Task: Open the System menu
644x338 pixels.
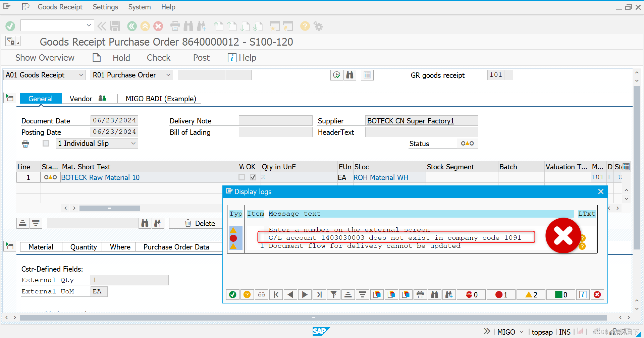Action: (x=140, y=7)
